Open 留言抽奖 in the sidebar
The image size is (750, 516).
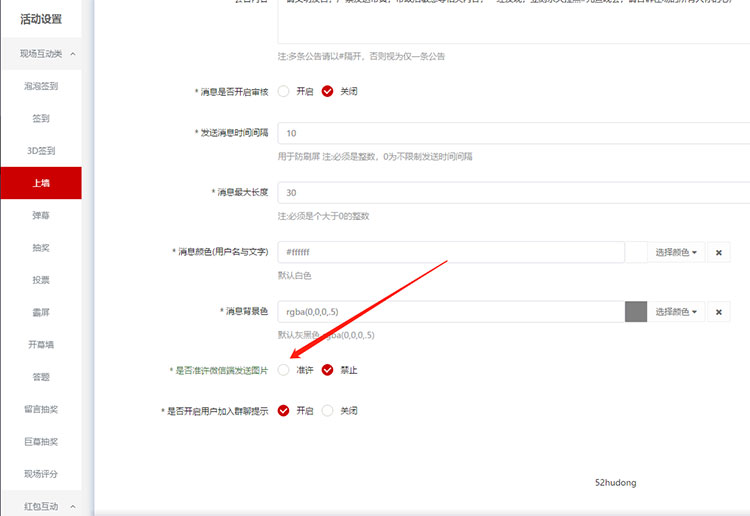click(x=41, y=409)
